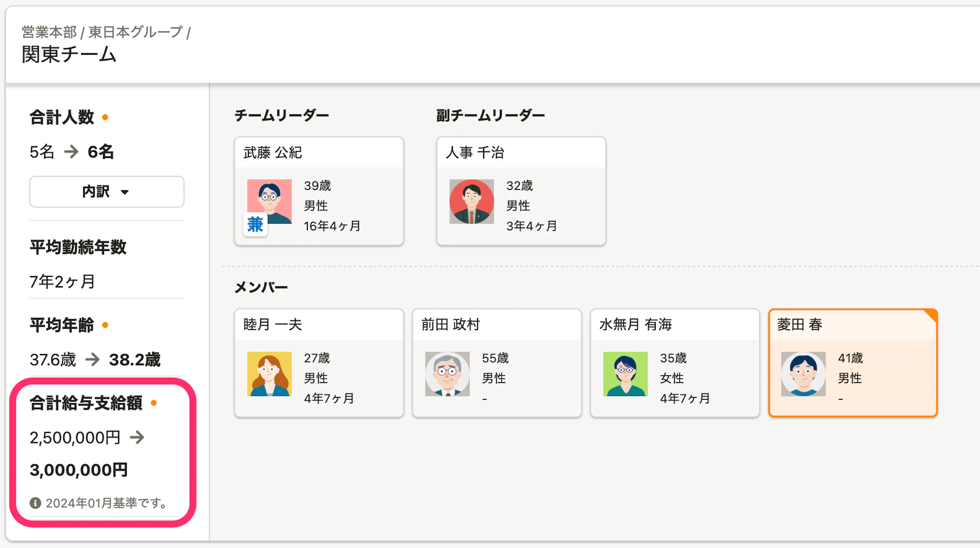Click 人事 千治 avatar photo
Viewport: 980px width, 548px height.
coord(472,202)
